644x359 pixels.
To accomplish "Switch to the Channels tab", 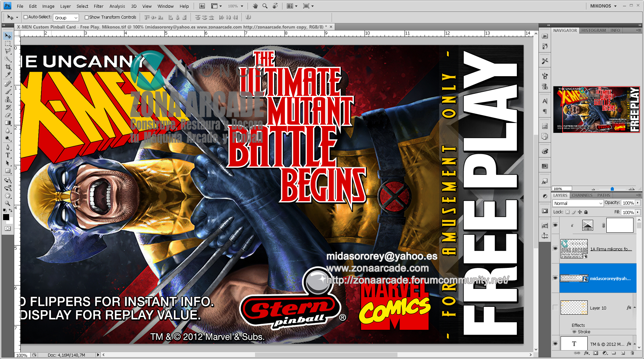I will [582, 195].
